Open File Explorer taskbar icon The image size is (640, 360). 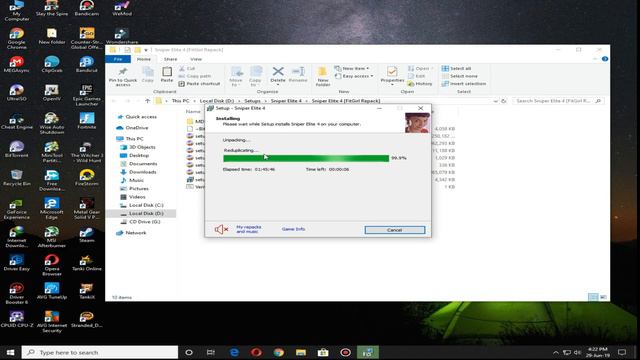pos(301,352)
